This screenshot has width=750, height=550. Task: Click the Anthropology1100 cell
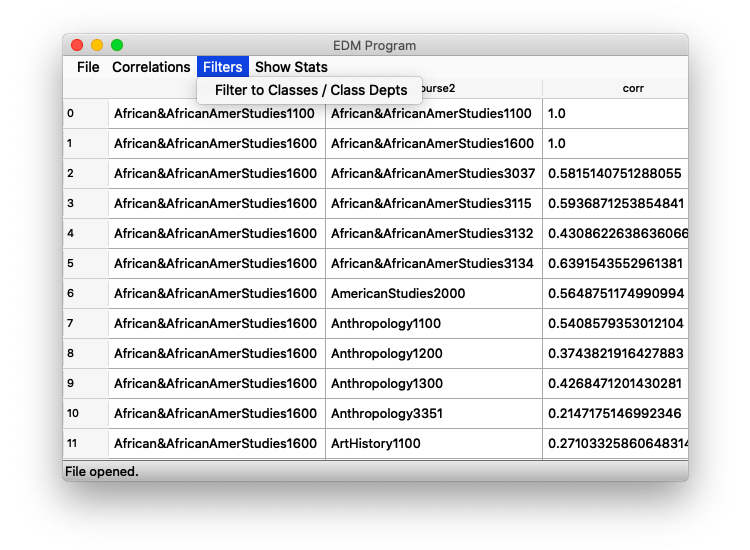(386, 324)
